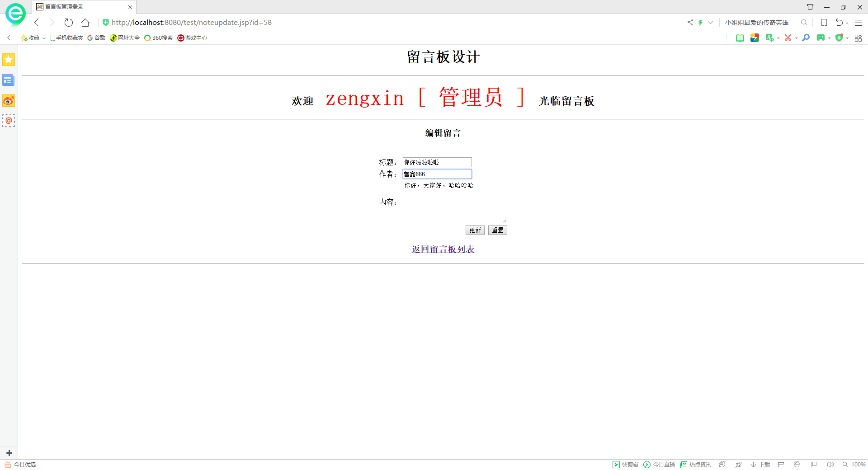Viewport: 868px width, 470px height.
Task: Click the search magnifier in search box
Action: [804, 22]
